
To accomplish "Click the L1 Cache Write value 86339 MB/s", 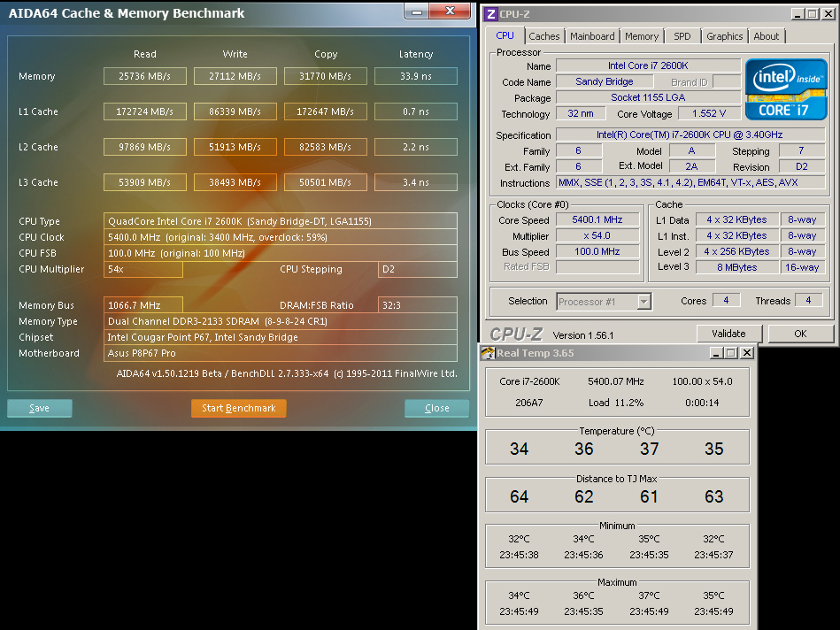I will [x=235, y=111].
